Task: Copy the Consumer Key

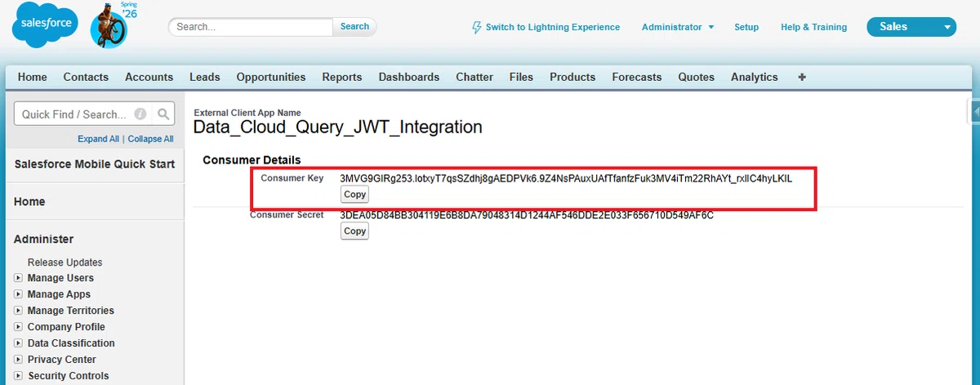Action: click(x=354, y=195)
